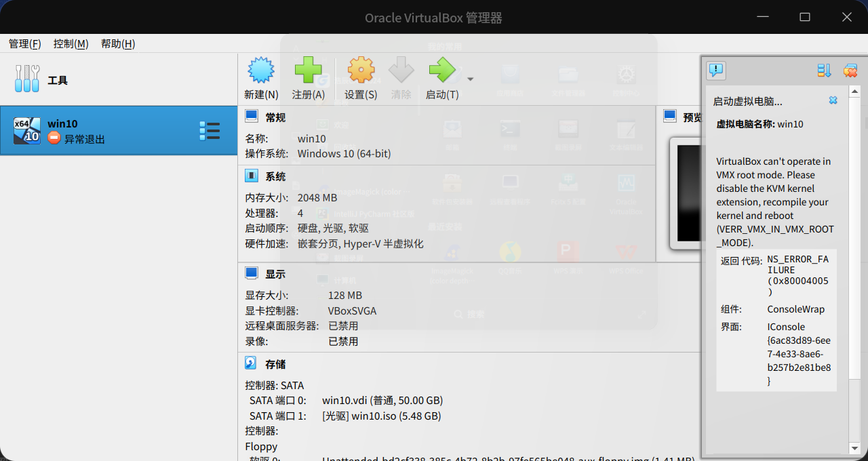The height and width of the screenshot is (461, 868).
Task: Open the 显示 section title link
Action: 275,274
